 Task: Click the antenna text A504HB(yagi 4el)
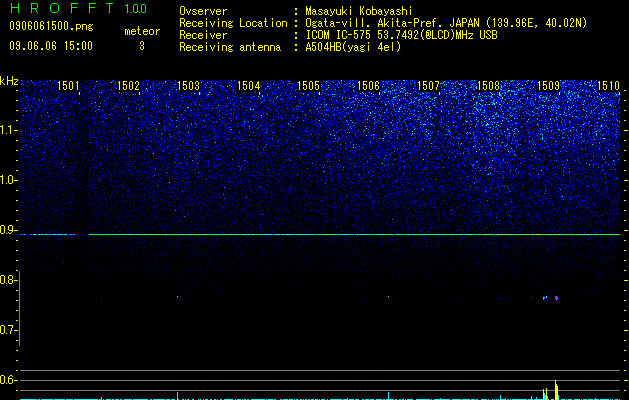(353, 47)
